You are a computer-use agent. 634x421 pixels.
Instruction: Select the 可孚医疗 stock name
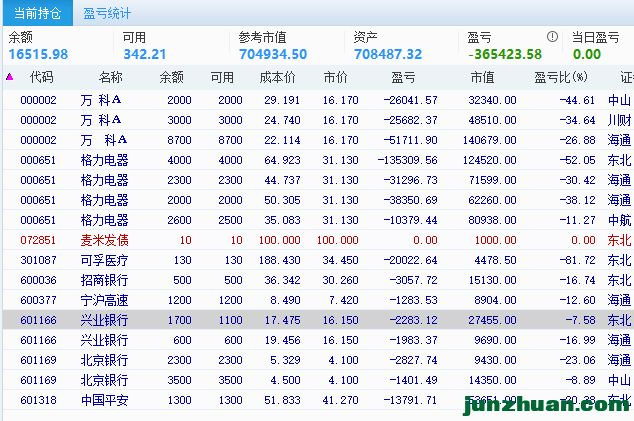104,260
